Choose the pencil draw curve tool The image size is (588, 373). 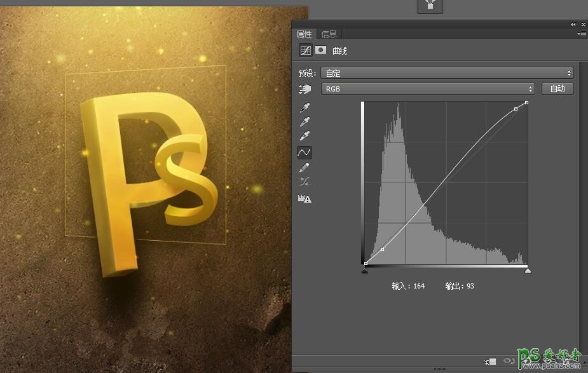pos(304,167)
